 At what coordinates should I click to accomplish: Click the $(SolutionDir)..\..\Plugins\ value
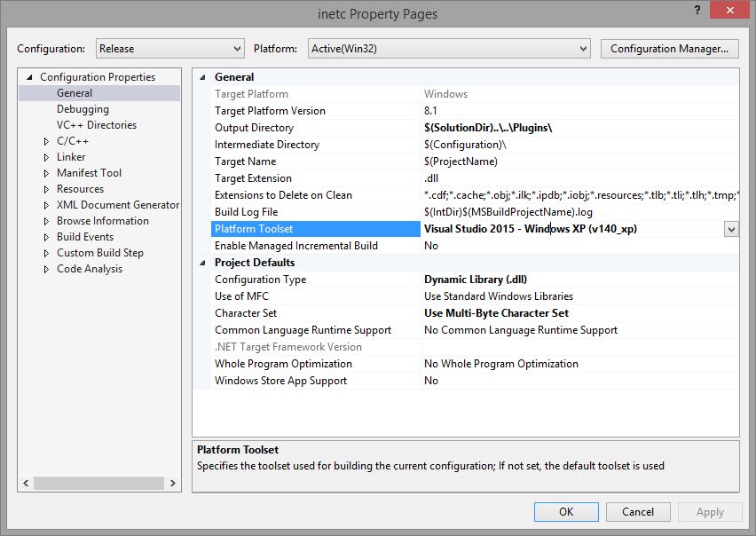(488, 128)
